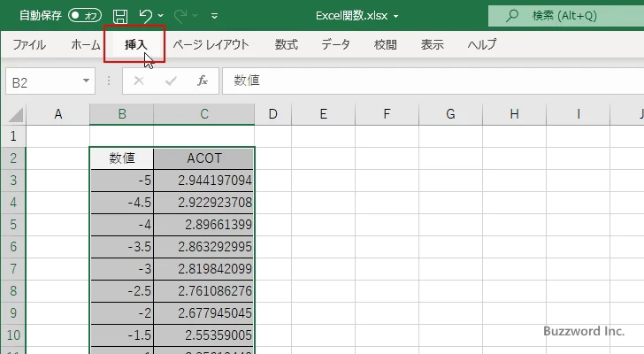Select column F header
The width and height of the screenshot is (644, 354).
(x=387, y=114)
